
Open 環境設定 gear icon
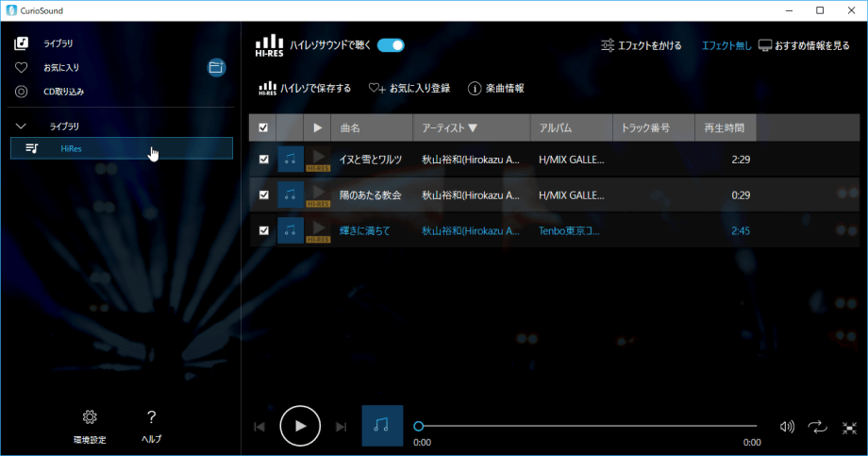[90, 416]
